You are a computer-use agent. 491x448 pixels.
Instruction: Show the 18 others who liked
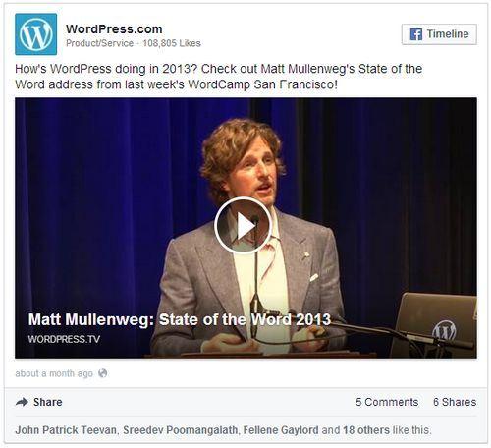pyautogui.click(x=366, y=430)
